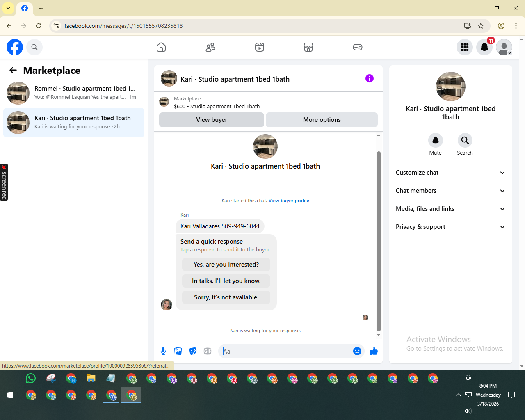This screenshot has width=525, height=420.
Task: Choose a sticker icon
Action: coord(193,351)
